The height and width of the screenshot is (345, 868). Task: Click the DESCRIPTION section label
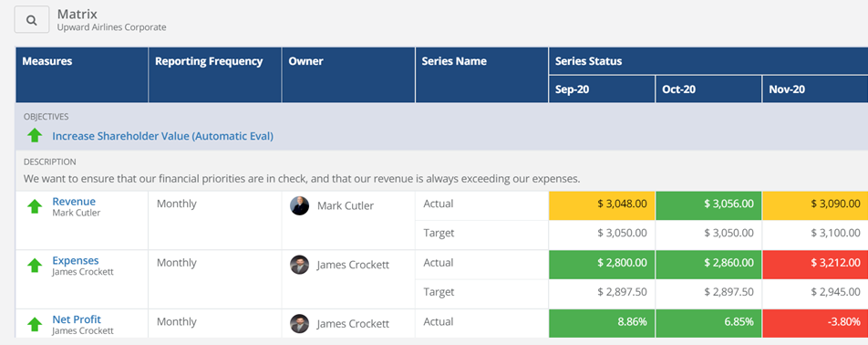tap(50, 162)
